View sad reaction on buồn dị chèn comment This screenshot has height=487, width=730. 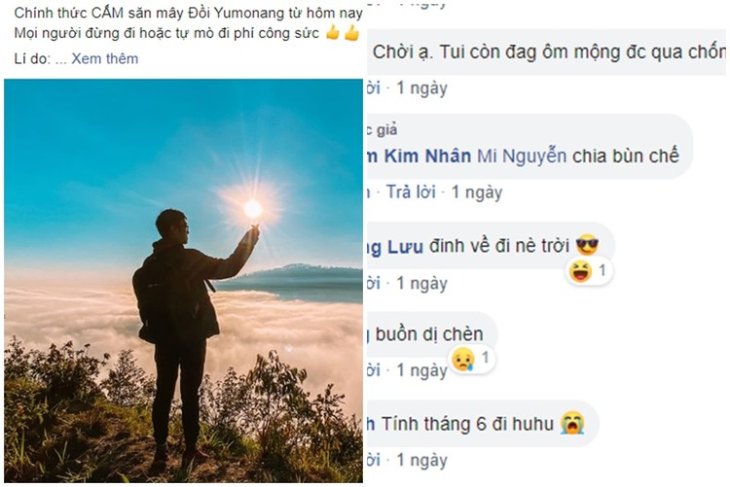(x=471, y=359)
